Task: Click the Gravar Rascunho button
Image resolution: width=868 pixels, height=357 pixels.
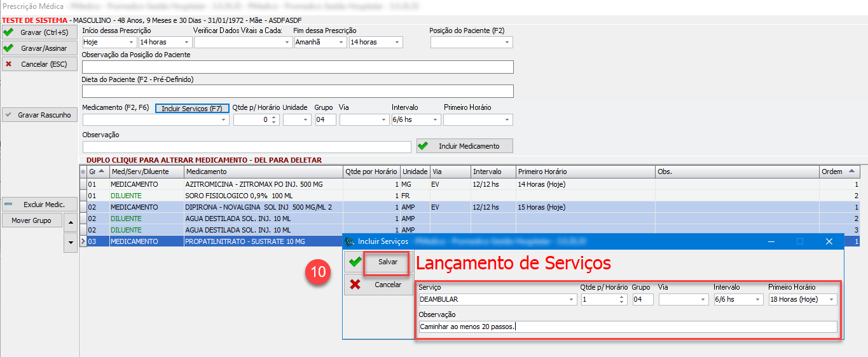Action: pos(39,115)
